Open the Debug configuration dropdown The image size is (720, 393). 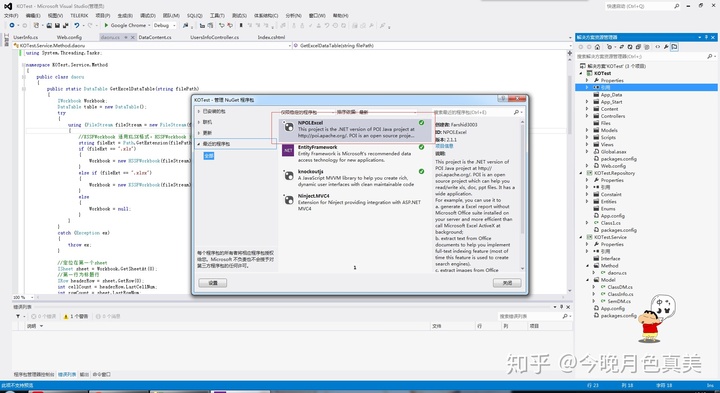pos(164,26)
